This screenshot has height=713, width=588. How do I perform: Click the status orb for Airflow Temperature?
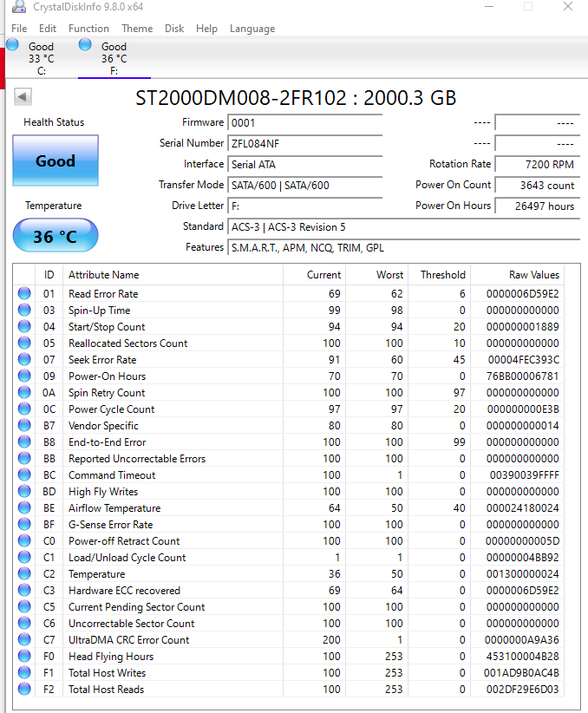pyautogui.click(x=24, y=507)
